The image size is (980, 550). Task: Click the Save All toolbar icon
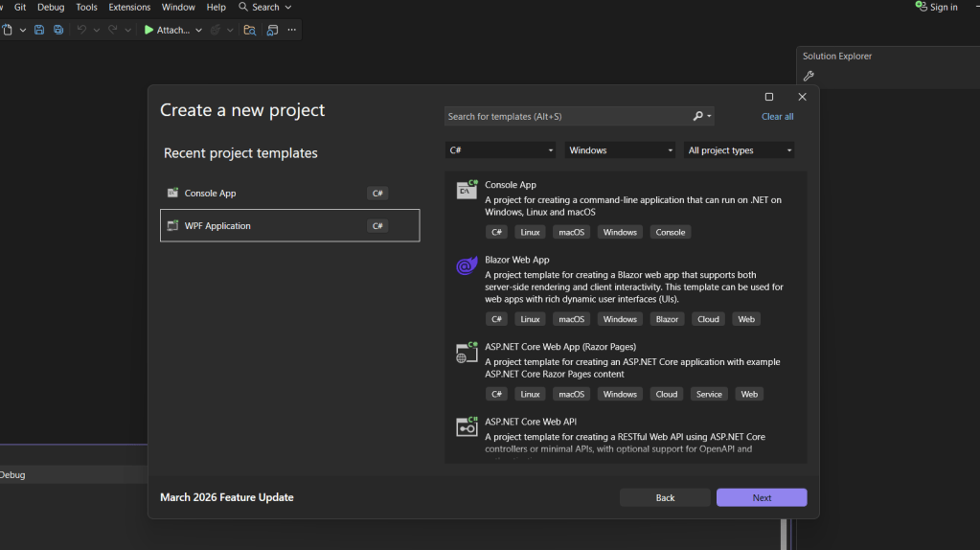(58, 30)
